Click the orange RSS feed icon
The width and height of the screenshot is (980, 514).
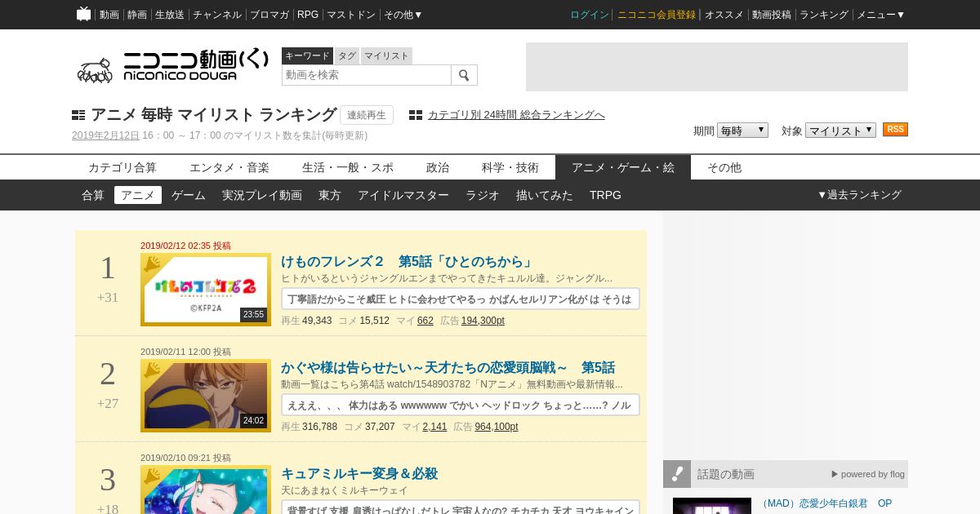895,130
